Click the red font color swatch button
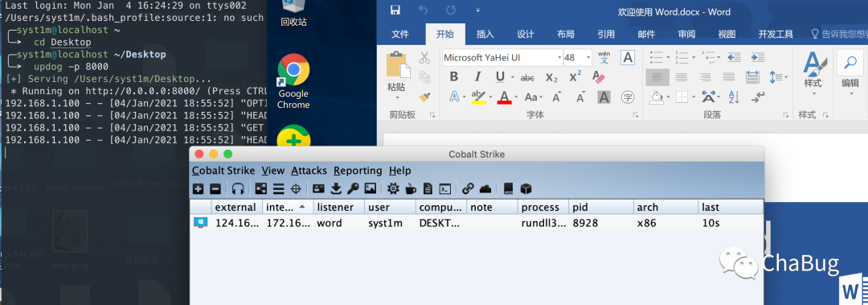This screenshot has height=305, width=868. 504,97
